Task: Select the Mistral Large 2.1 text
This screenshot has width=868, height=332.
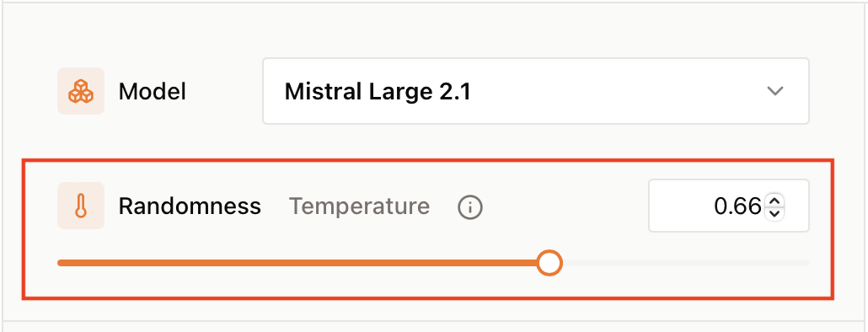Action: [x=378, y=91]
